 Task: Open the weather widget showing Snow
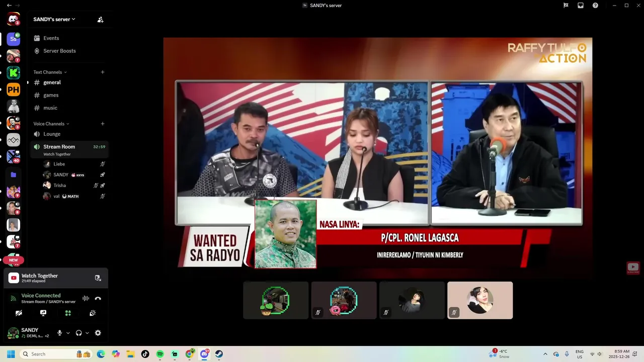tap(500, 354)
